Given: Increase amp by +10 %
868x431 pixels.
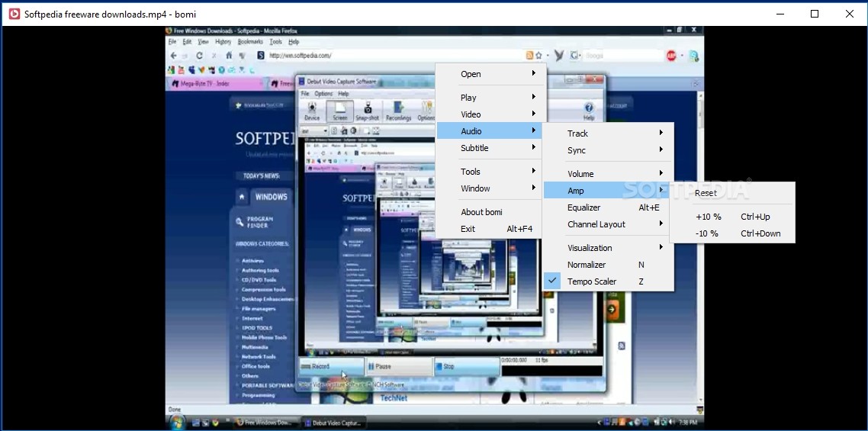Looking at the screenshot, I should (x=732, y=217).
